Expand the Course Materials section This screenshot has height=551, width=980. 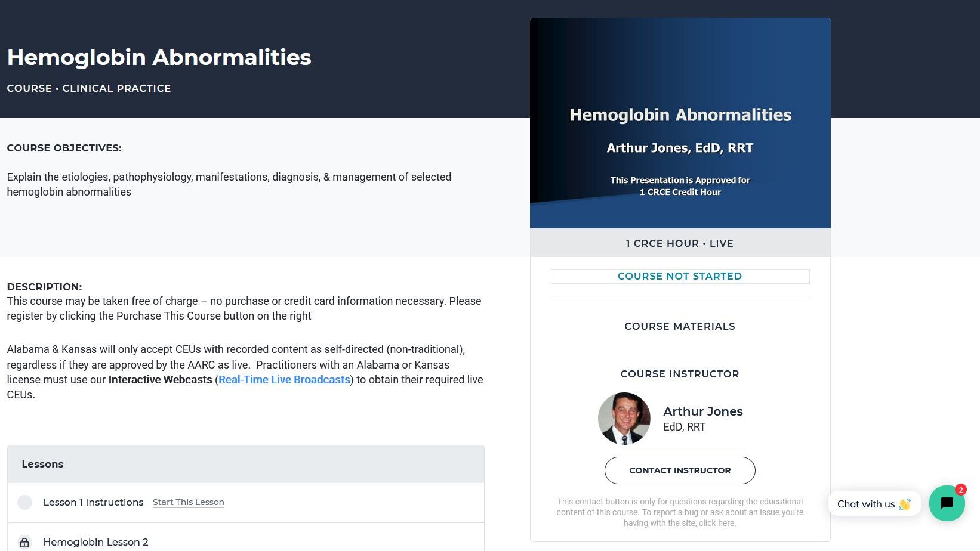point(680,327)
